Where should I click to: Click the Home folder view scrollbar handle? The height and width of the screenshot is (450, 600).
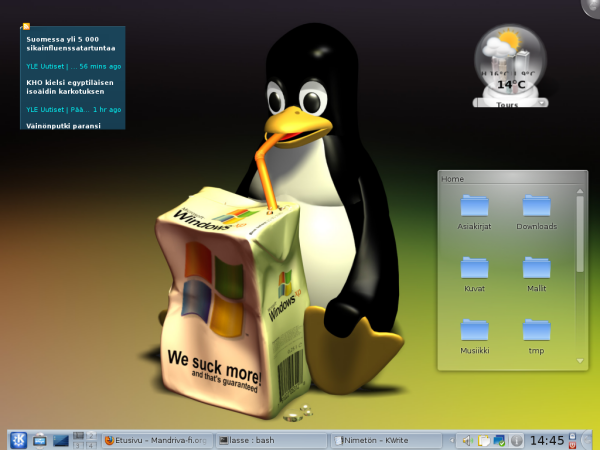[580, 234]
